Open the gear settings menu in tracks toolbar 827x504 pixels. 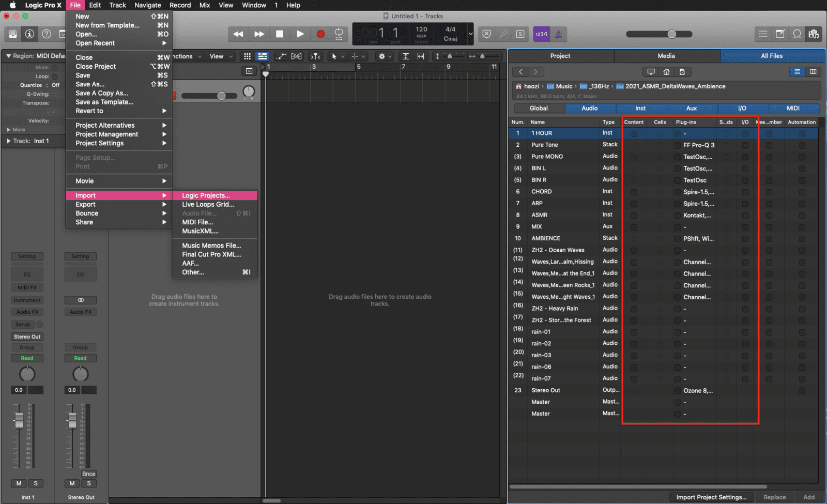pos(385,56)
